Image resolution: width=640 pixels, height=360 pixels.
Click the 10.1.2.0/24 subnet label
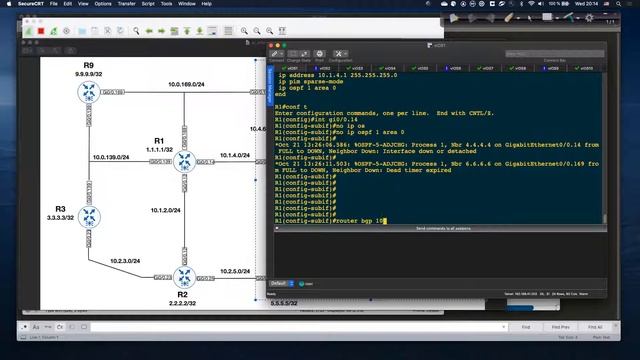(x=165, y=210)
